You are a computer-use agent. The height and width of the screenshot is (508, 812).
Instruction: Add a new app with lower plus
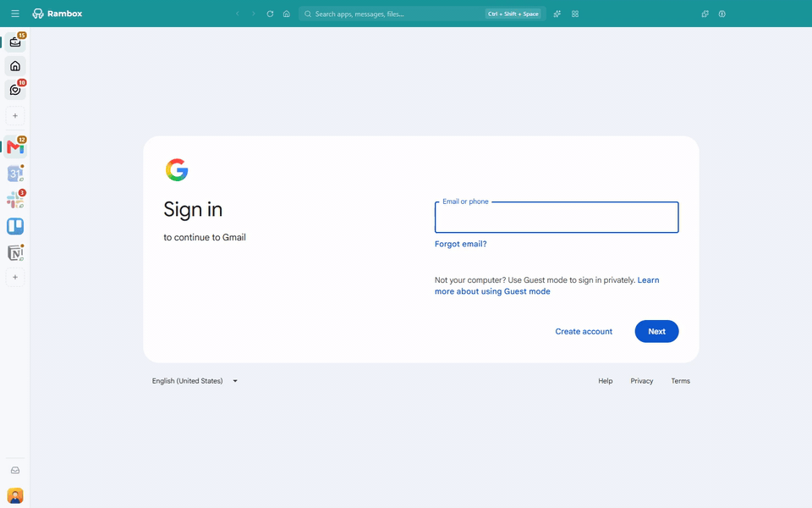15,277
